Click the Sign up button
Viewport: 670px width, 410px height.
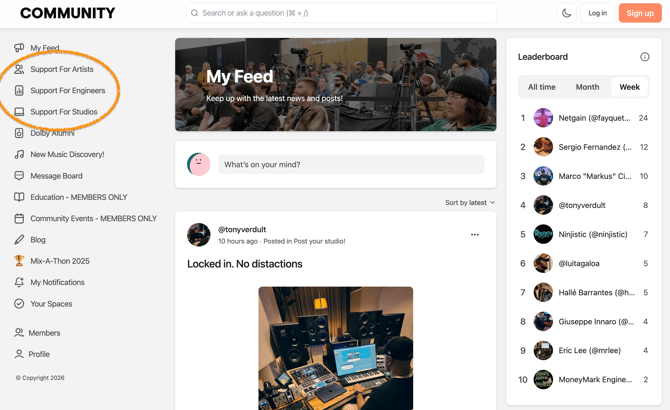click(640, 13)
